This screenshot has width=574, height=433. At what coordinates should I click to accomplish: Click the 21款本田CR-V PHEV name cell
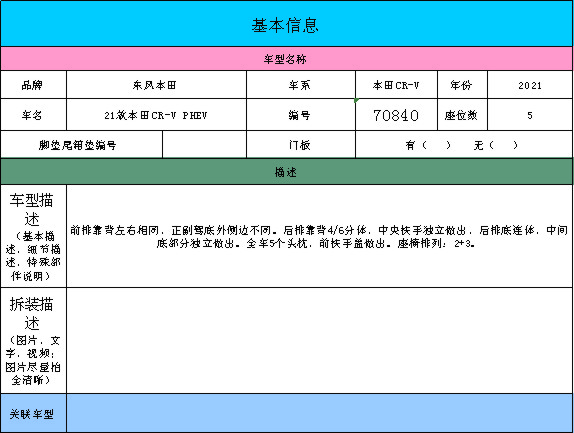coord(156,115)
